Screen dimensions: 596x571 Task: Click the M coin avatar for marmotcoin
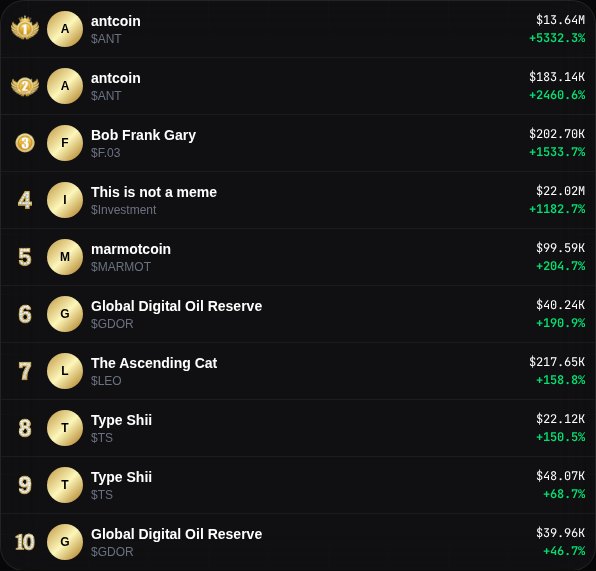[x=65, y=257]
